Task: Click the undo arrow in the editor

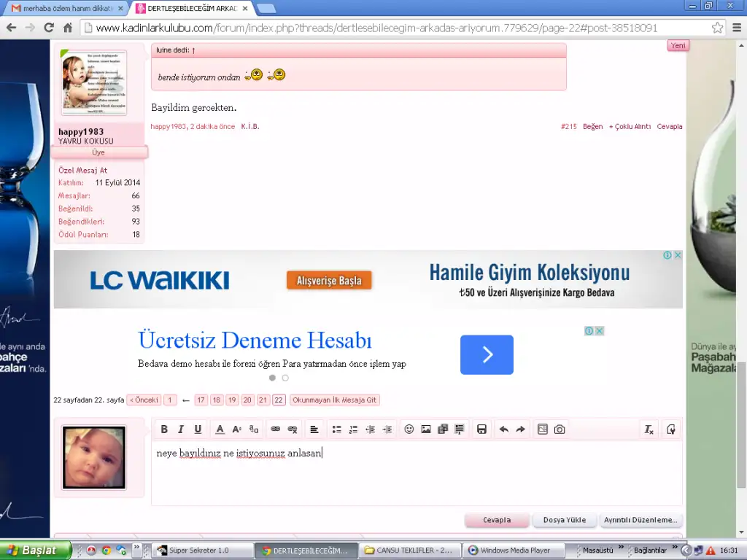Action: tap(503, 429)
